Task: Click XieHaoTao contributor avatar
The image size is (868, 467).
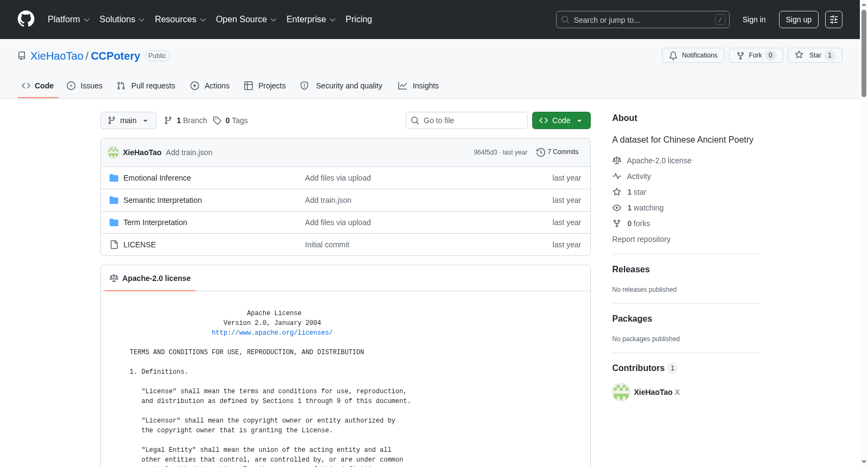Action: point(621,392)
